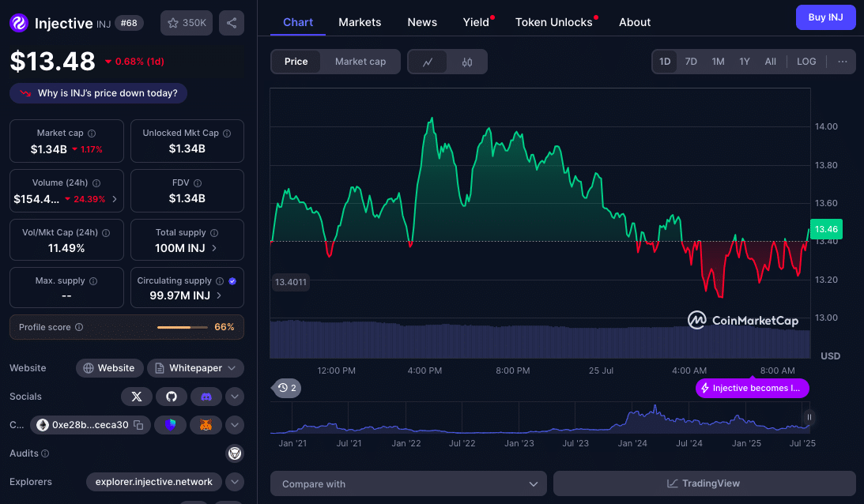
Task: Open chart history events badge '2'
Action: 287,388
